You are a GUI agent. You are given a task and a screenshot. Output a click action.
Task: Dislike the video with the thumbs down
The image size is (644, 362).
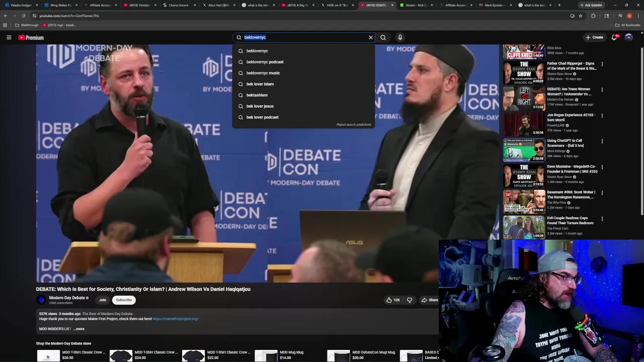[410, 300]
